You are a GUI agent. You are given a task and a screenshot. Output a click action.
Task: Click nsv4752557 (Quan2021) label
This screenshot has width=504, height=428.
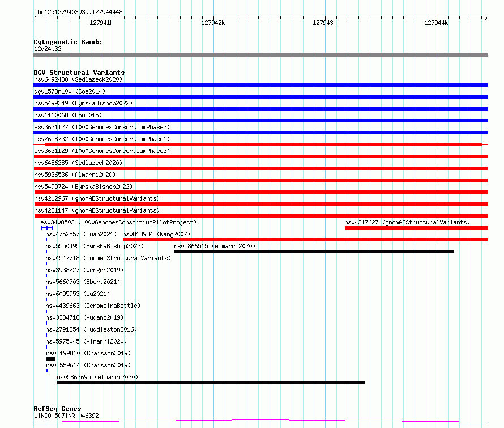click(81, 234)
